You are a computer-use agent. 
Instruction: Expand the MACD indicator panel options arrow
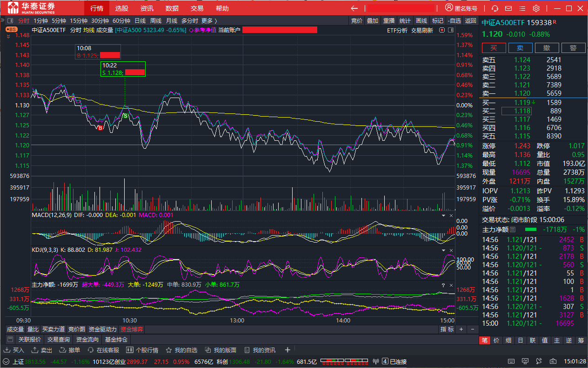click(x=443, y=216)
